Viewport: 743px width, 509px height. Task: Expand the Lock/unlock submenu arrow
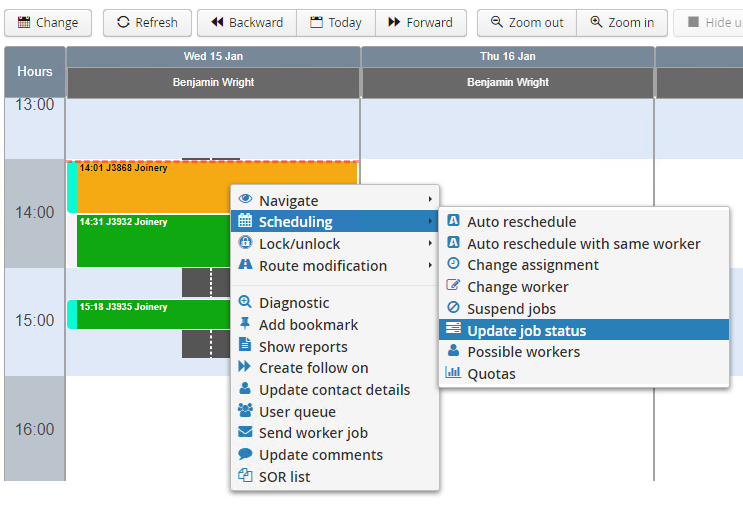coord(430,243)
